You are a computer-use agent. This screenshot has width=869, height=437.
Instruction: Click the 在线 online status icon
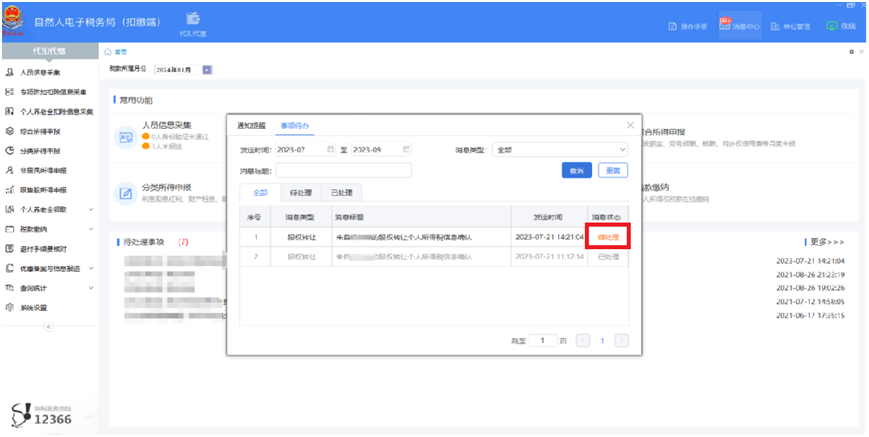pyautogui.click(x=831, y=25)
